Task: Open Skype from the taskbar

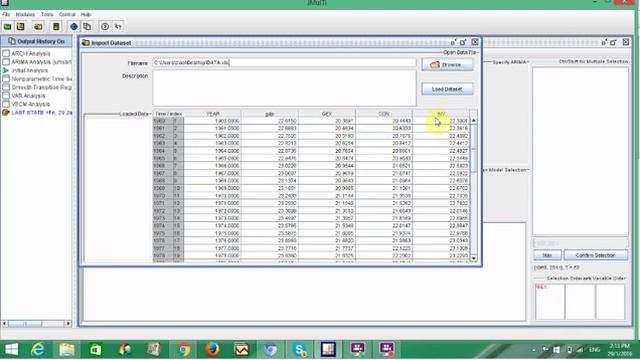Action: 299,349
